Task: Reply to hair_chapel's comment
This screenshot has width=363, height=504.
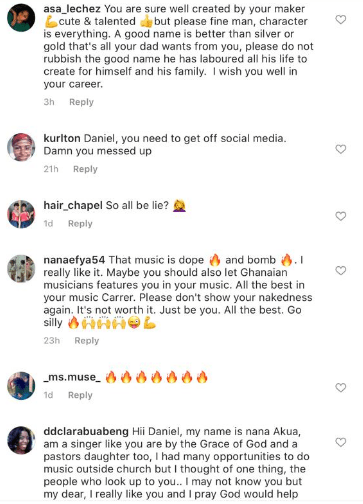Action: [x=80, y=224]
